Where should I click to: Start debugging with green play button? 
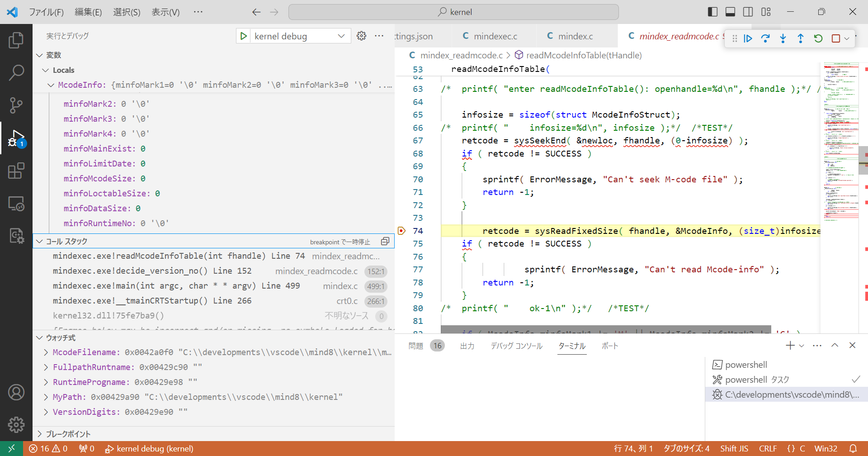[x=244, y=36]
